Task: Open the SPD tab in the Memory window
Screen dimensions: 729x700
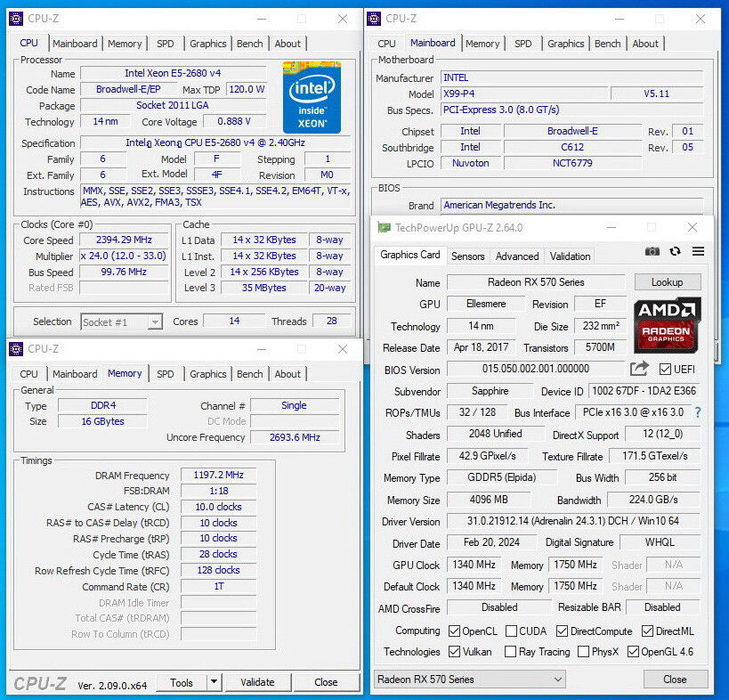Action: 166,374
